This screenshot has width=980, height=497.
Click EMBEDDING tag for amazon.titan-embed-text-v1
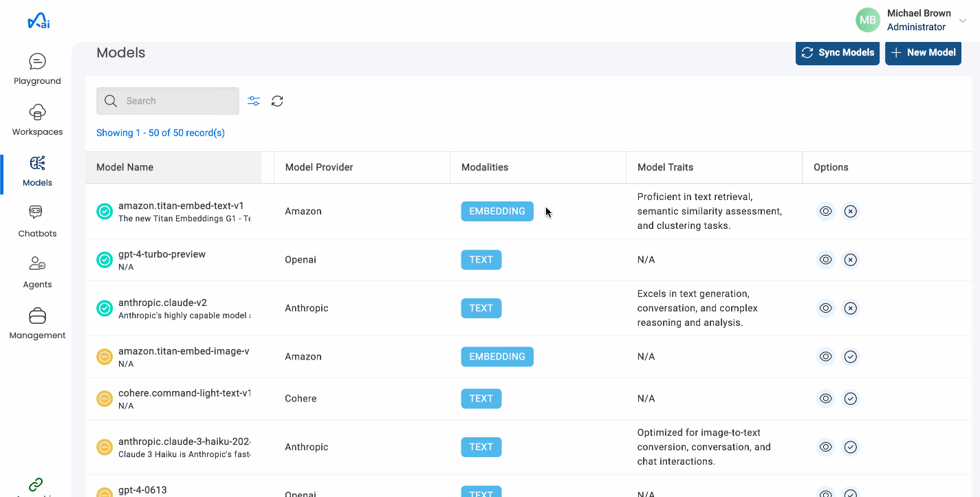[497, 211]
